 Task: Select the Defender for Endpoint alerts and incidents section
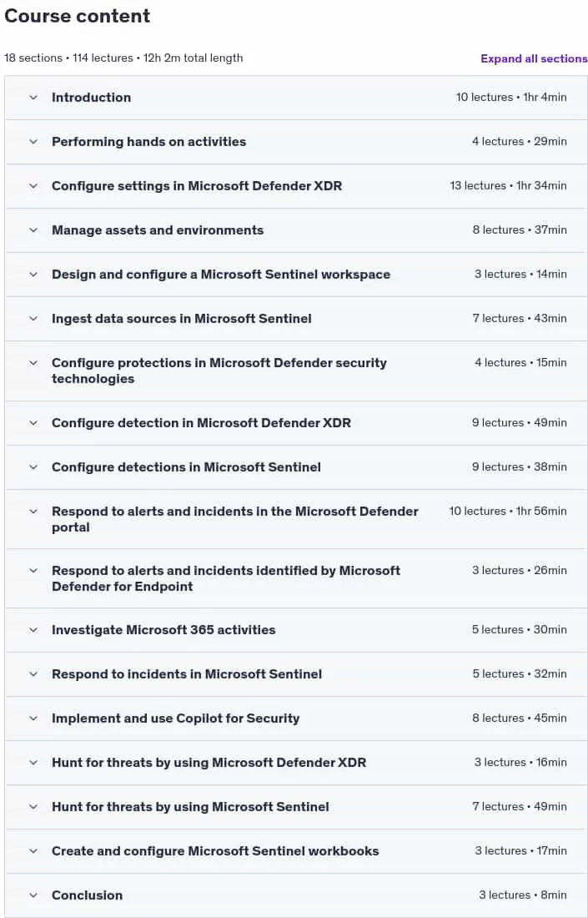point(296,578)
